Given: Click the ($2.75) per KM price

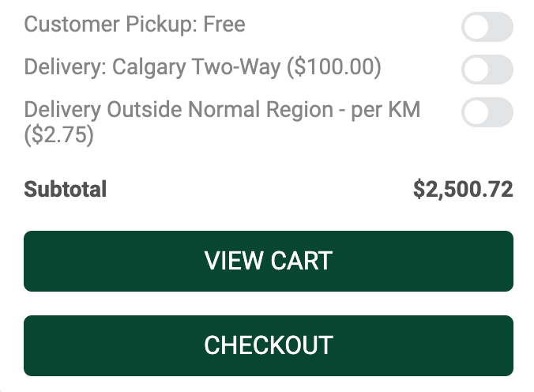Looking at the screenshot, I should click(x=59, y=136).
